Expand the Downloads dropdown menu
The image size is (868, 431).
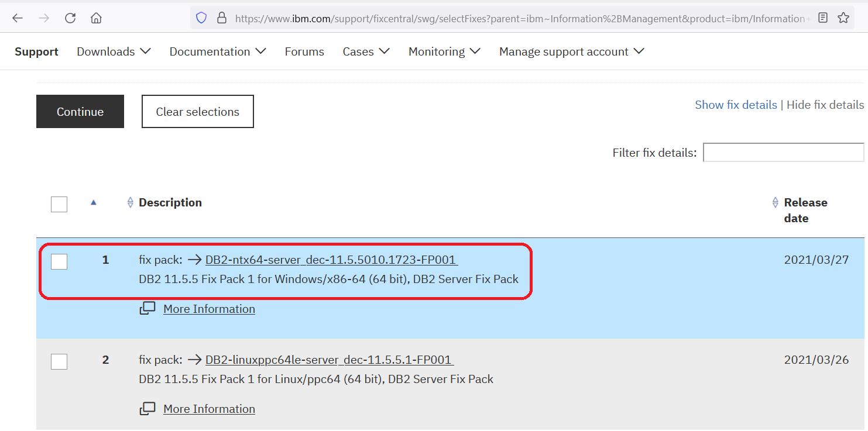114,51
